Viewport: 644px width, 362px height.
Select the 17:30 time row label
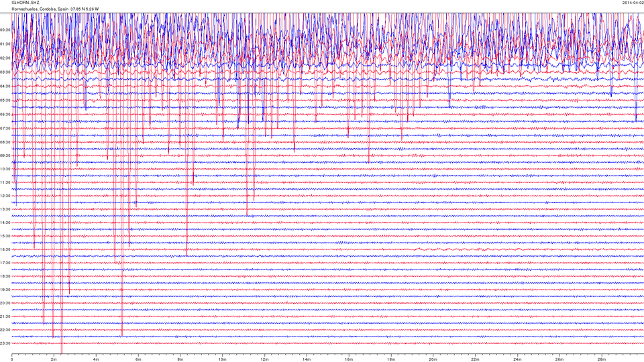pyautogui.click(x=5, y=263)
